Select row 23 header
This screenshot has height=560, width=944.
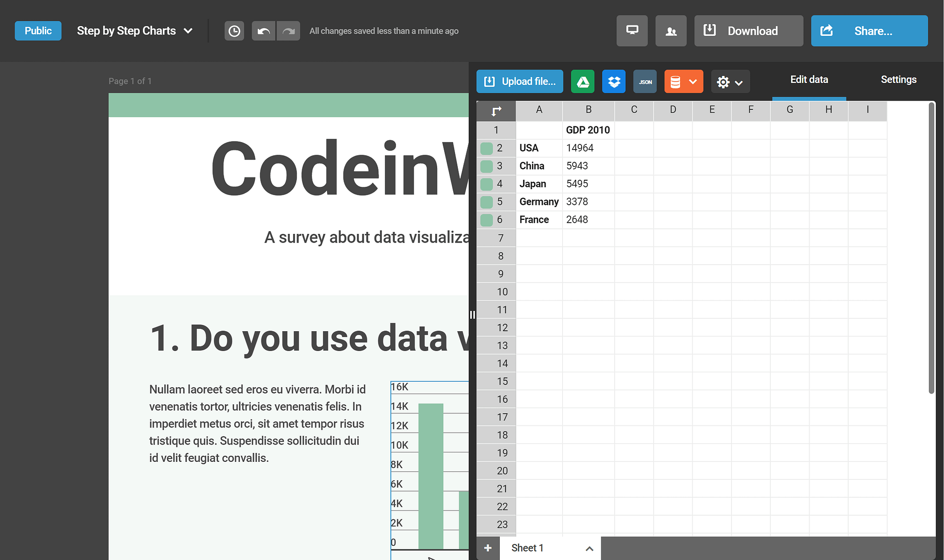pos(496,525)
